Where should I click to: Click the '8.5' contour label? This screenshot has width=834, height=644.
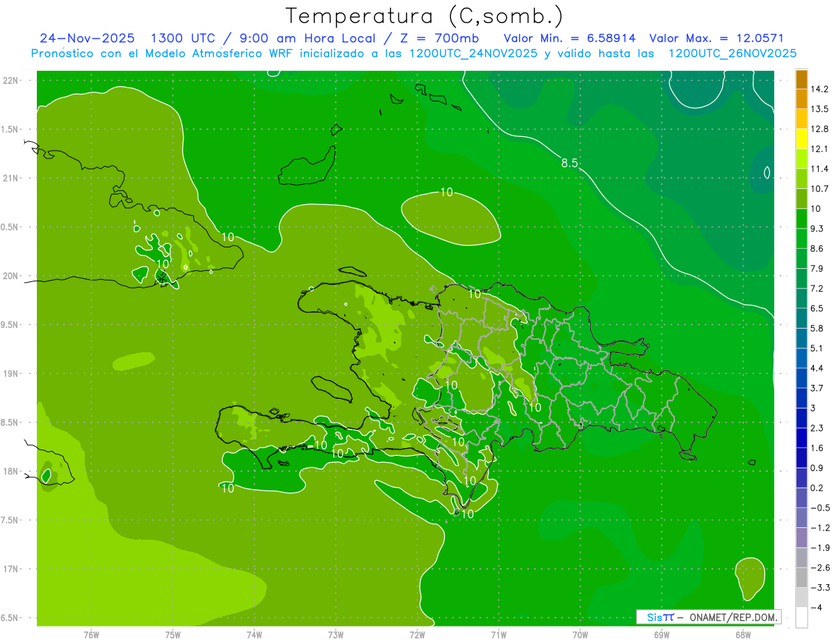click(570, 163)
